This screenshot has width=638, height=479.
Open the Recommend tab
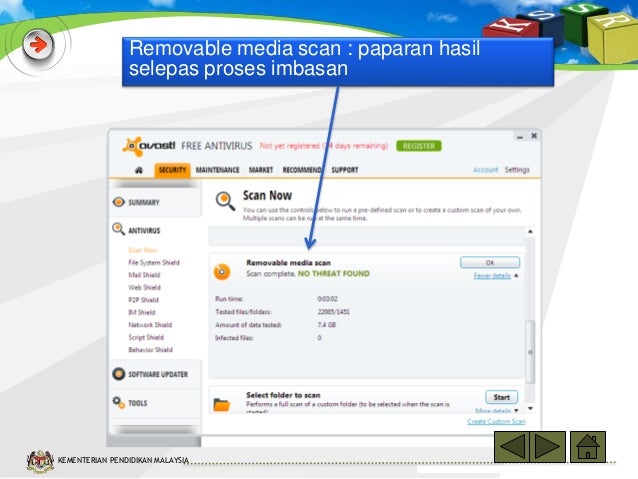[x=302, y=170]
